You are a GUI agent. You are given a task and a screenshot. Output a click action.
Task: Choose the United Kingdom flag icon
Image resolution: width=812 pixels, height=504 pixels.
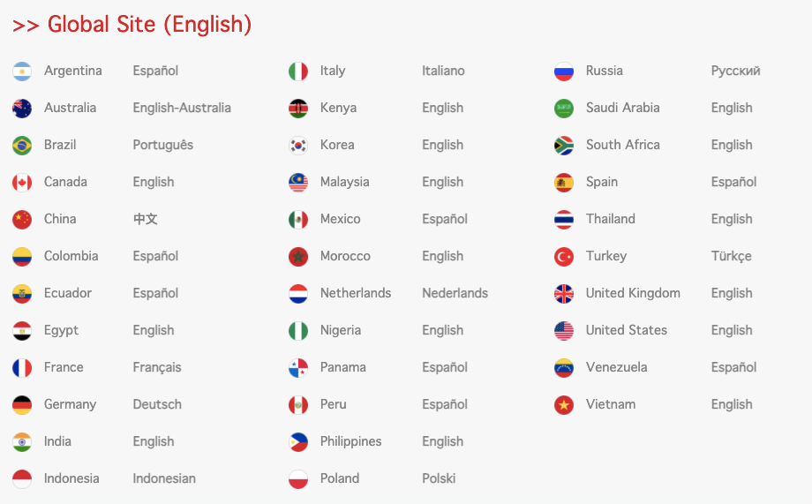(x=564, y=294)
